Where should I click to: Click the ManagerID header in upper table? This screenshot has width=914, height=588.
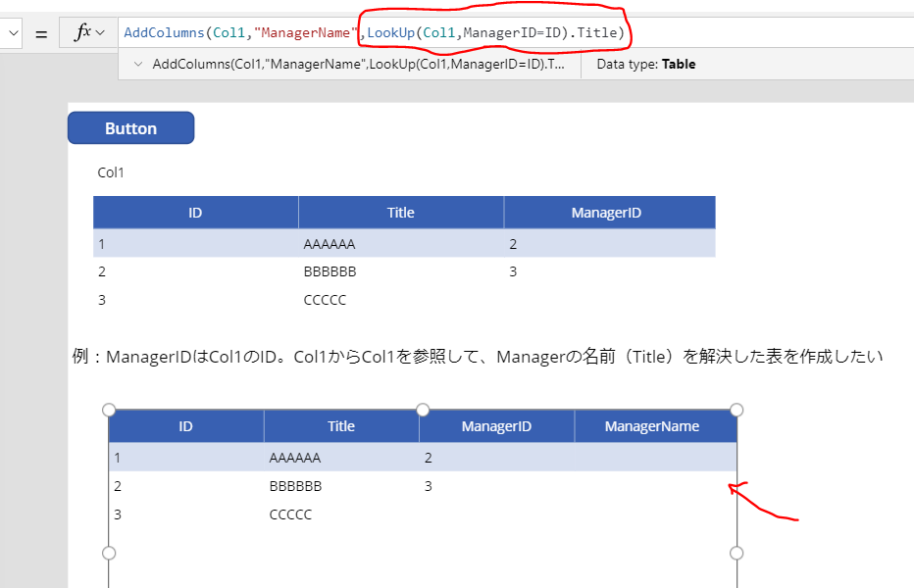tap(610, 213)
